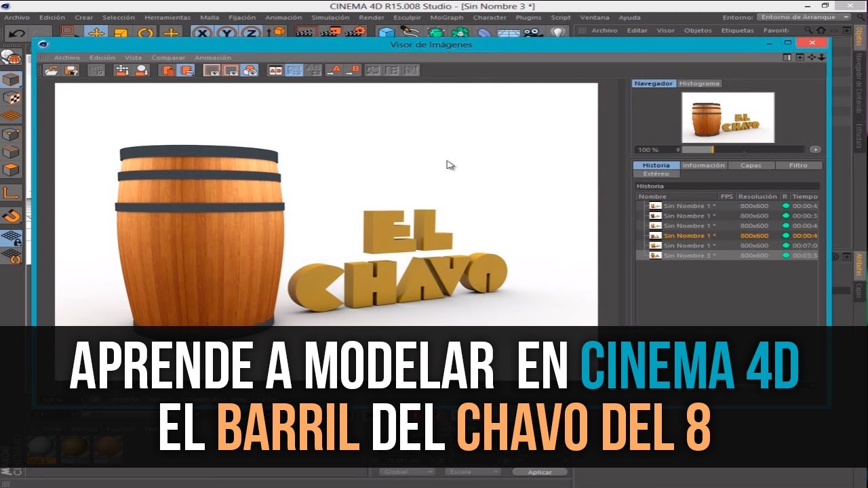This screenshot has width=868, height=488.
Task: Click Set as B icon in viewer toolbar
Action: (353, 70)
